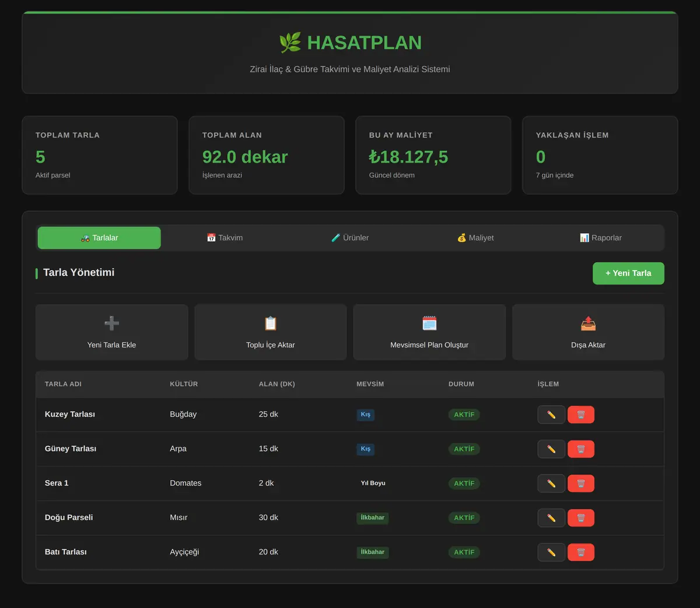This screenshot has width=700, height=608.
Task: Click the HASATPLAN leaf logo icon
Action: [x=290, y=43]
